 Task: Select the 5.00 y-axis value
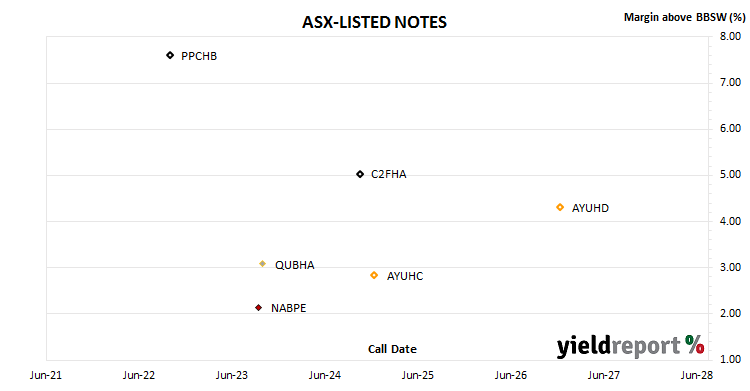pos(730,174)
